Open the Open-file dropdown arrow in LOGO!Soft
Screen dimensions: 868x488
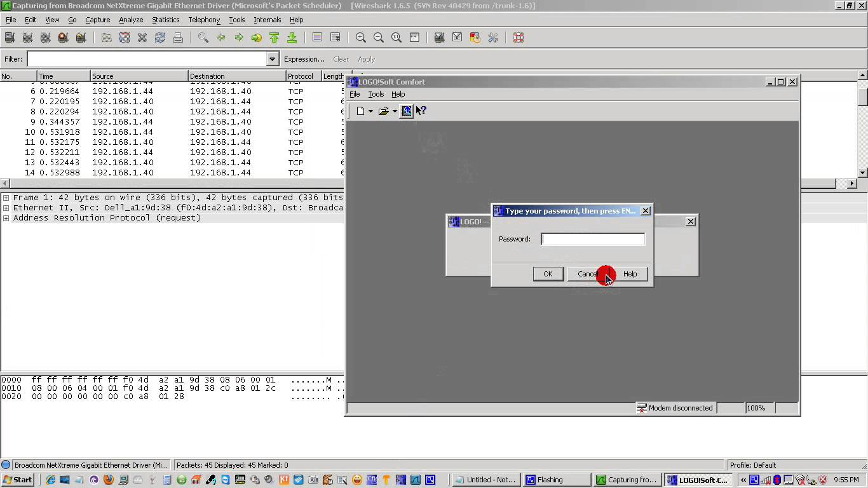(395, 111)
